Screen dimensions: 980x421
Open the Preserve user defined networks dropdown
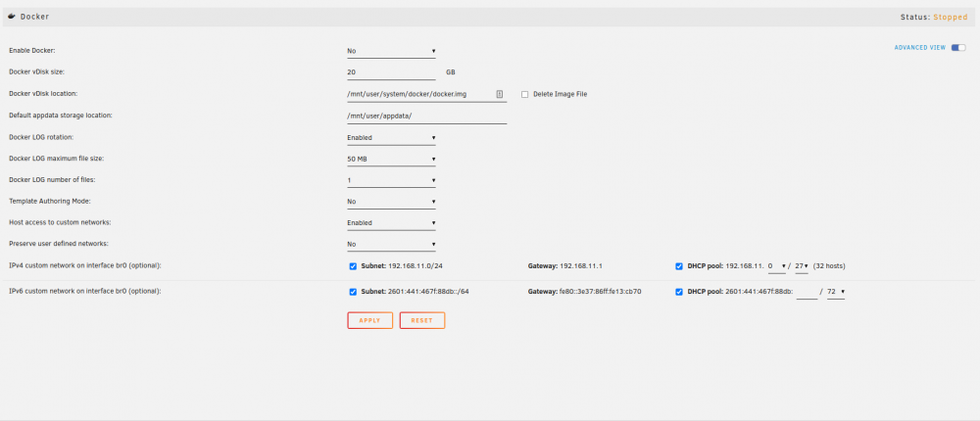(x=391, y=244)
